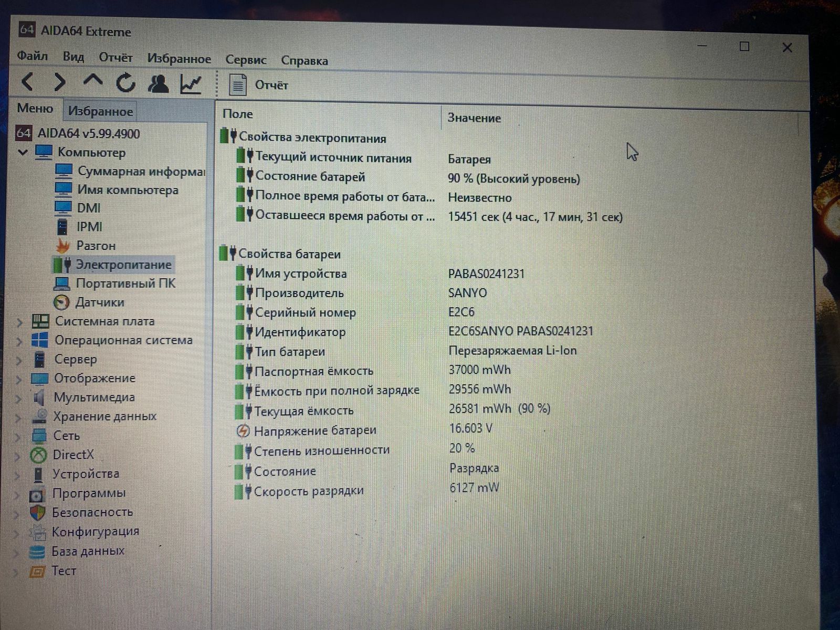Viewport: 840px width, 630px height.
Task: Click the Мультимедиа speaker icon
Action: pos(39,397)
